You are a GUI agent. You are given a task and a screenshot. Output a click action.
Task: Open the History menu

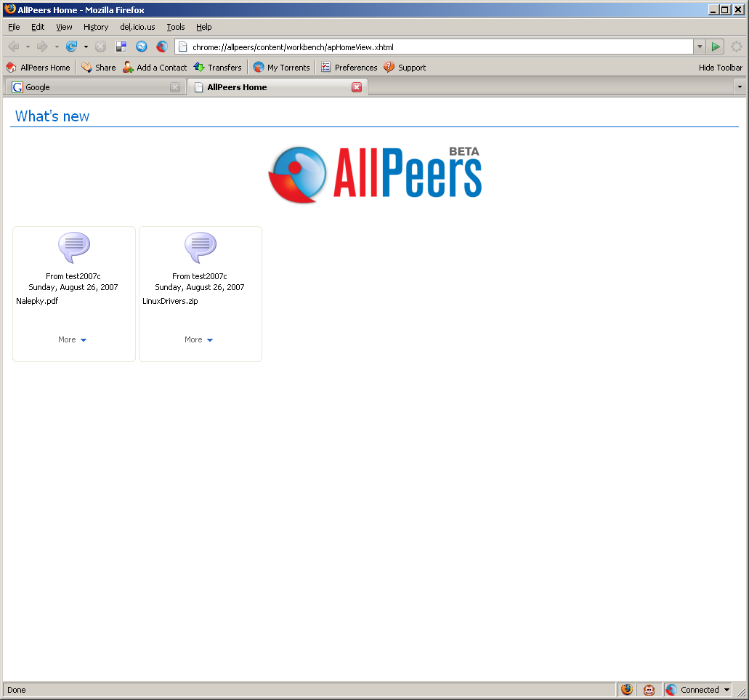(x=96, y=27)
